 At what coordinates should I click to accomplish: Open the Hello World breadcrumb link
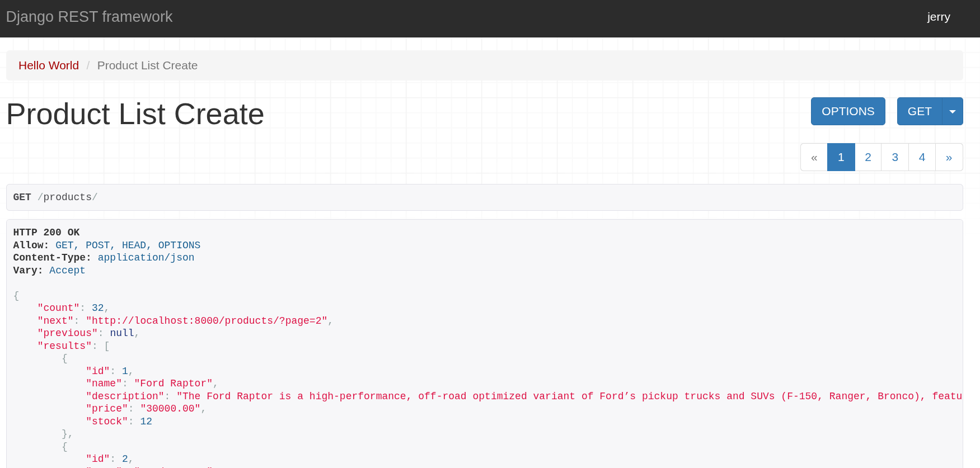coord(49,65)
